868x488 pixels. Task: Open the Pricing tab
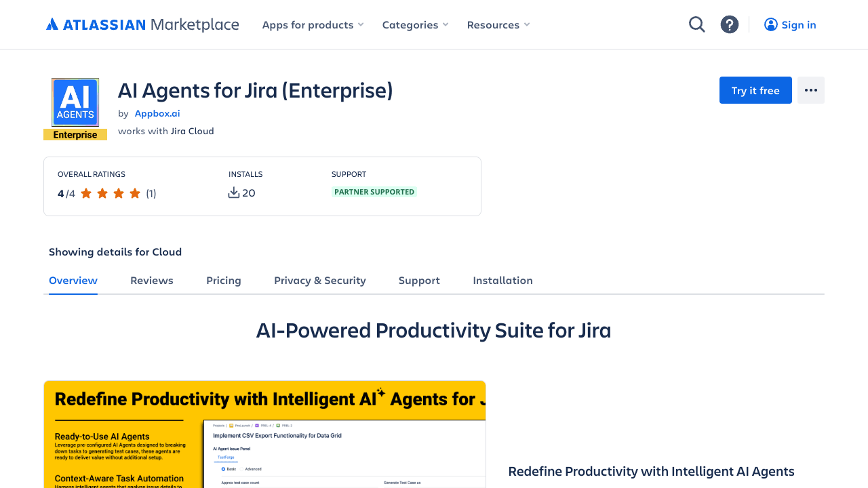tap(224, 280)
